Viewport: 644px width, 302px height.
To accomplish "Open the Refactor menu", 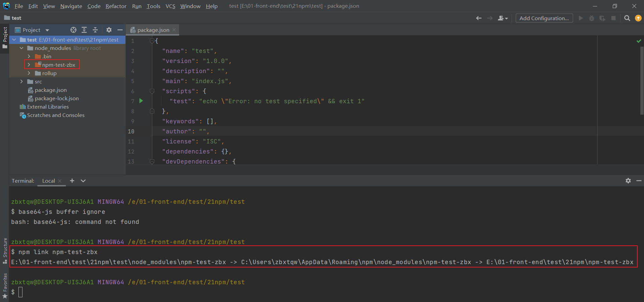I will (x=116, y=6).
